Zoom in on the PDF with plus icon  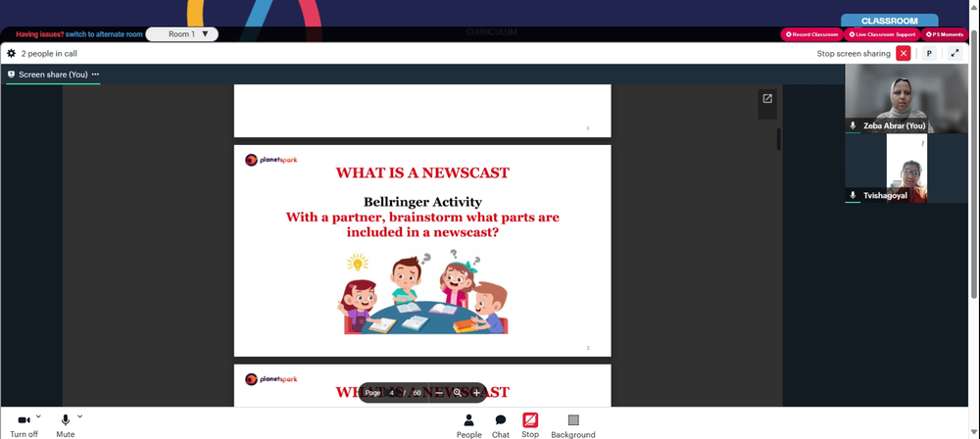[477, 393]
